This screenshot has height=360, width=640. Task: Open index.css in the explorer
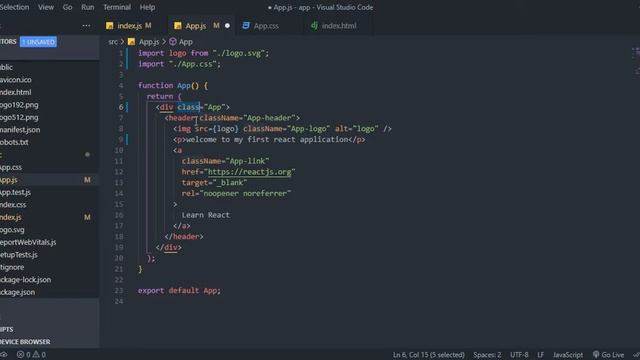(13, 204)
